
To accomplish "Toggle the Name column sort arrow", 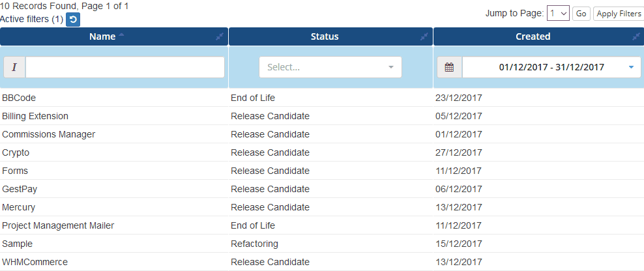I will 121,35.
